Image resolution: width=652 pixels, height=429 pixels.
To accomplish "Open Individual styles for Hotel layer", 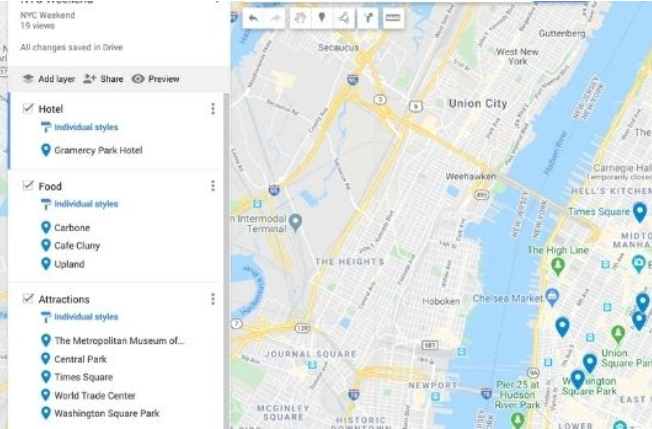I will point(86,127).
